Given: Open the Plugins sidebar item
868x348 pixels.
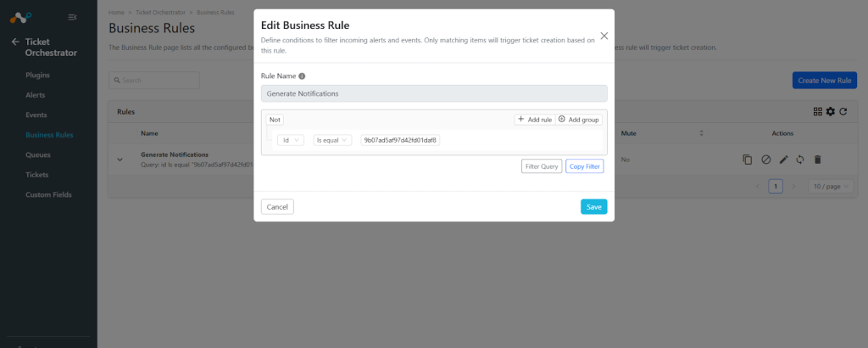Looking at the screenshot, I should pos(37,75).
